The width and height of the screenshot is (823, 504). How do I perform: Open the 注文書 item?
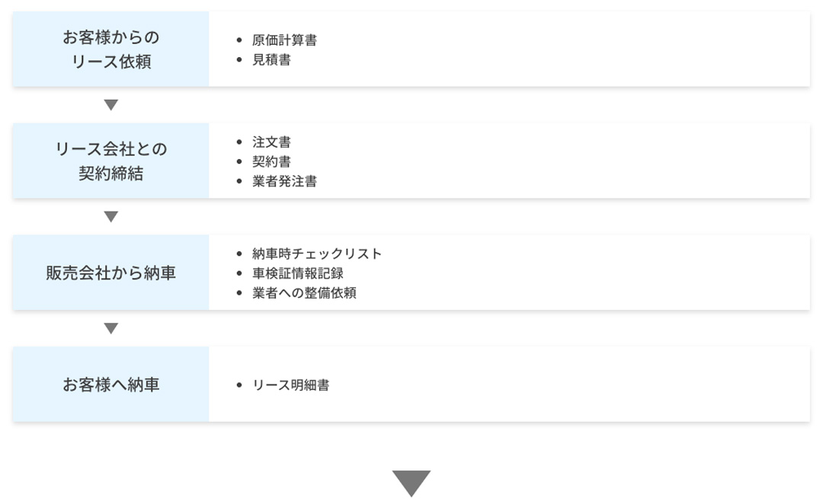[271, 142]
